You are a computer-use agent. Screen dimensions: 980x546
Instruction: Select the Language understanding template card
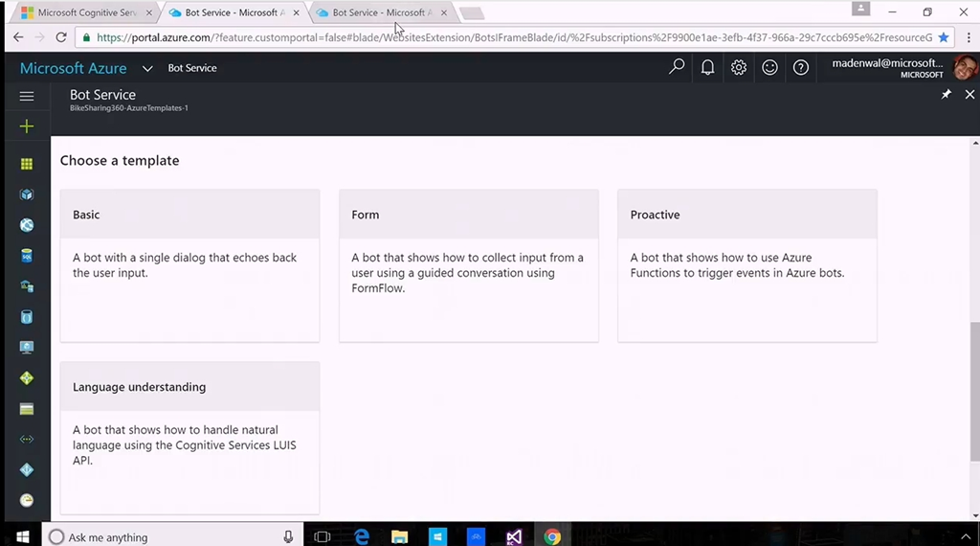click(x=190, y=438)
